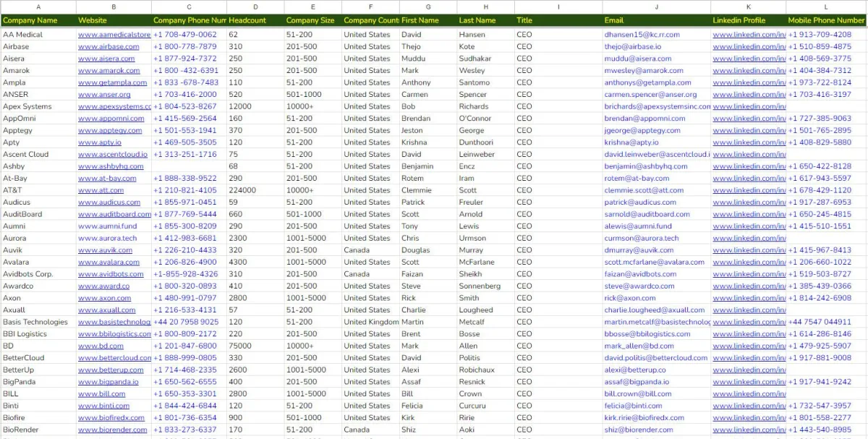Open the www.apty.io link
Screen dimensions: 868x439
[100, 142]
